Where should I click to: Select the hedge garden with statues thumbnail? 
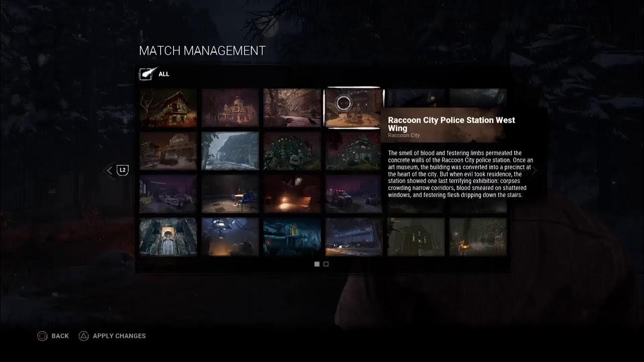click(x=292, y=151)
